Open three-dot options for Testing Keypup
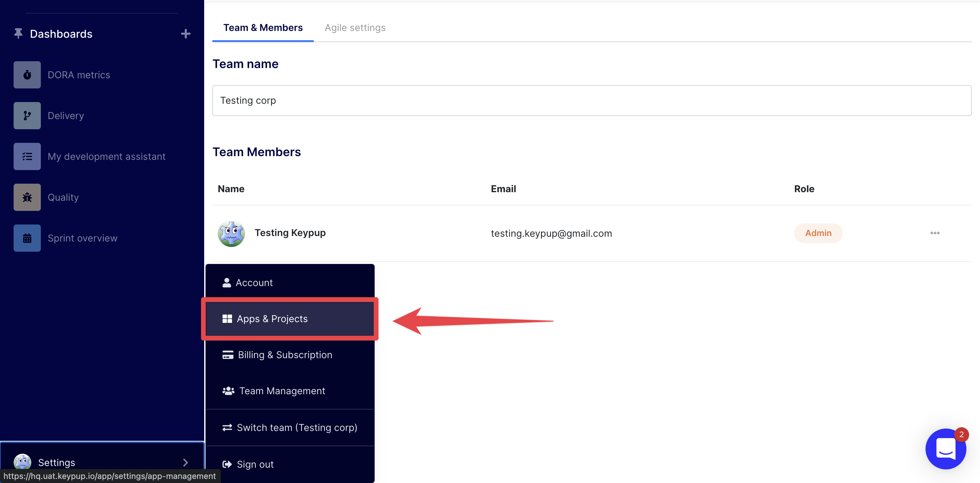This screenshot has width=980, height=483. click(934, 233)
